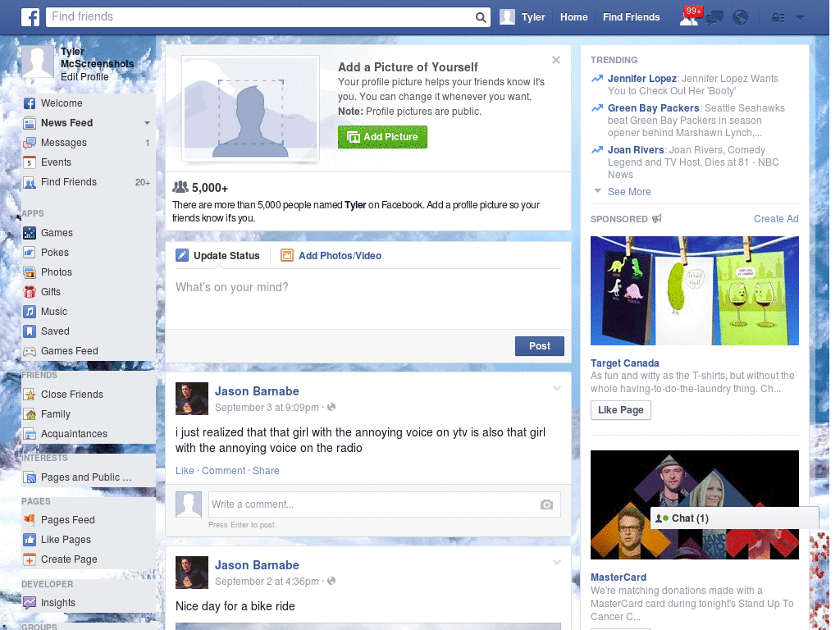Open options chevron on Jason Barnabe's post

pos(557,388)
